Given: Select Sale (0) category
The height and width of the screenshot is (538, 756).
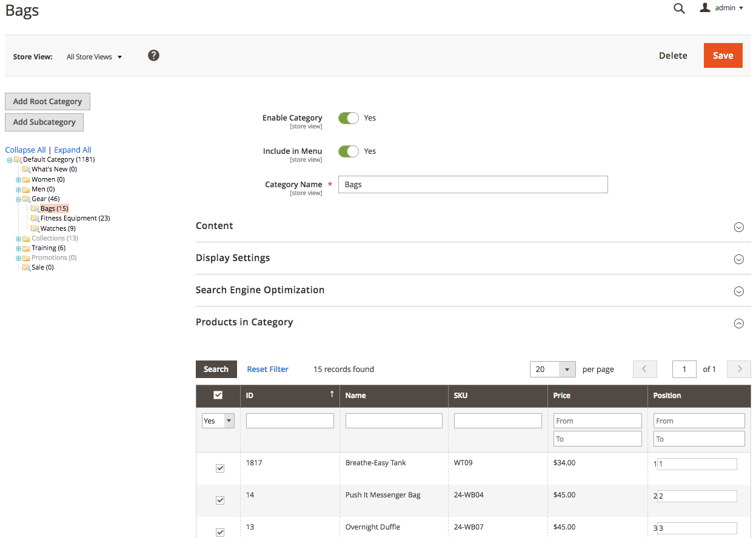Looking at the screenshot, I should 42,267.
